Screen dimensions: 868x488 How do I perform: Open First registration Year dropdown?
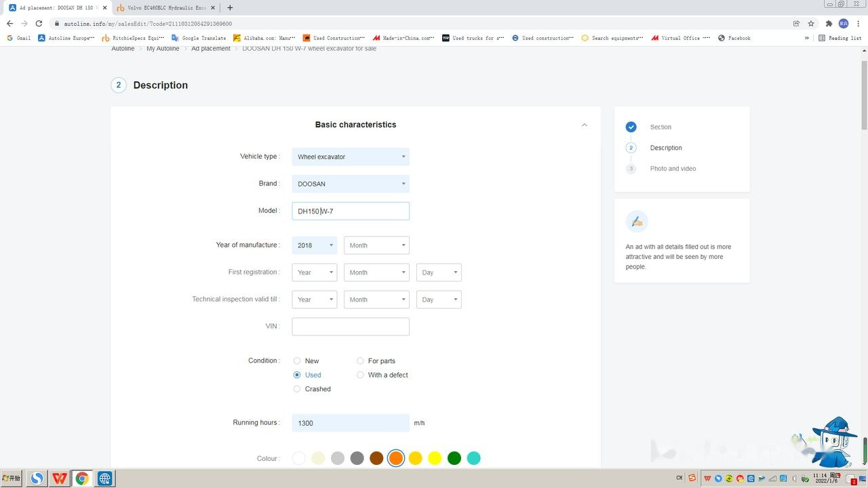coord(315,272)
